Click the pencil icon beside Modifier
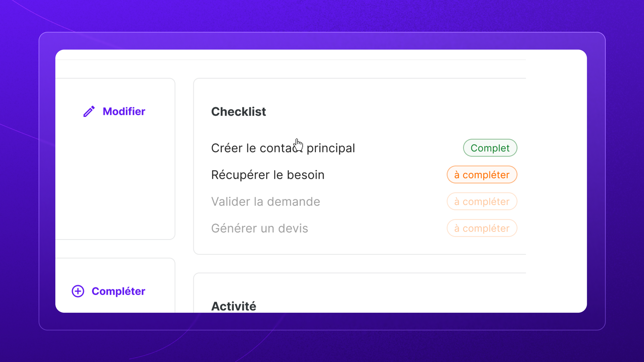This screenshot has width=644, height=362. click(x=89, y=111)
